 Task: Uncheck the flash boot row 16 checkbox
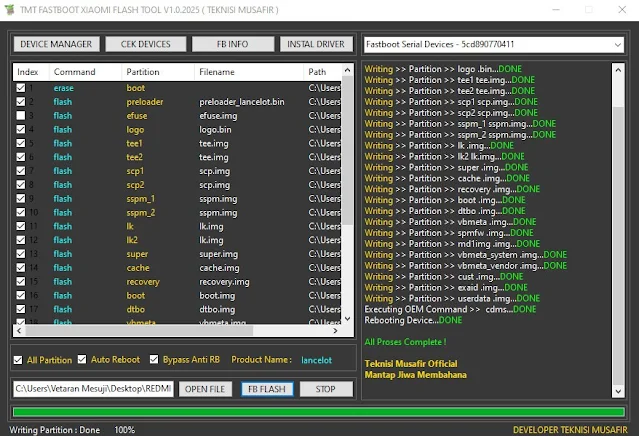[x=20, y=295]
